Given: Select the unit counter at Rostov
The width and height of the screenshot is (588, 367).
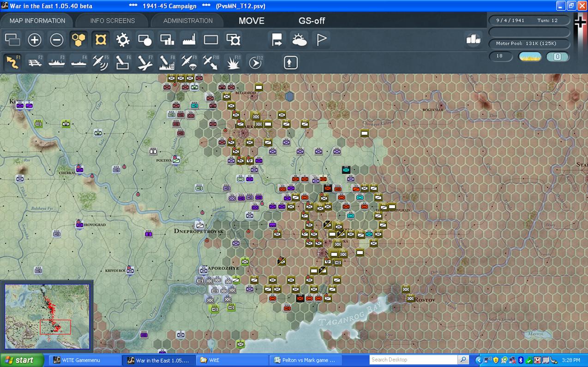Looking at the screenshot, I should 410,298.
